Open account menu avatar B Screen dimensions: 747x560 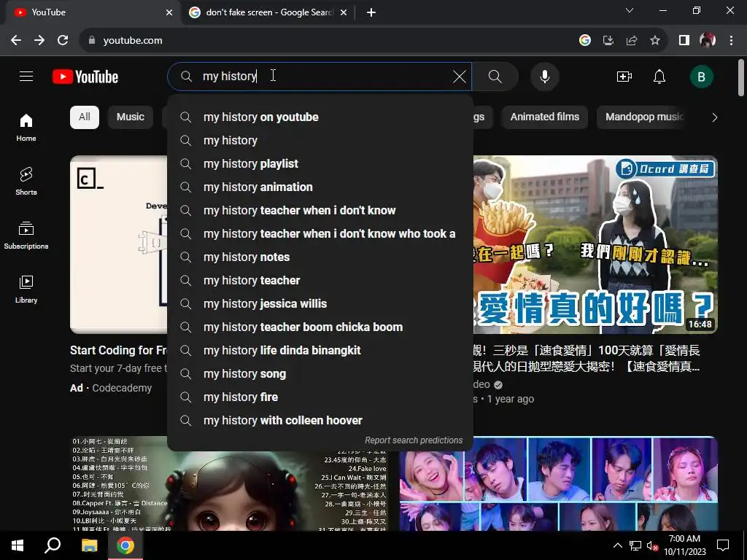[701, 77]
